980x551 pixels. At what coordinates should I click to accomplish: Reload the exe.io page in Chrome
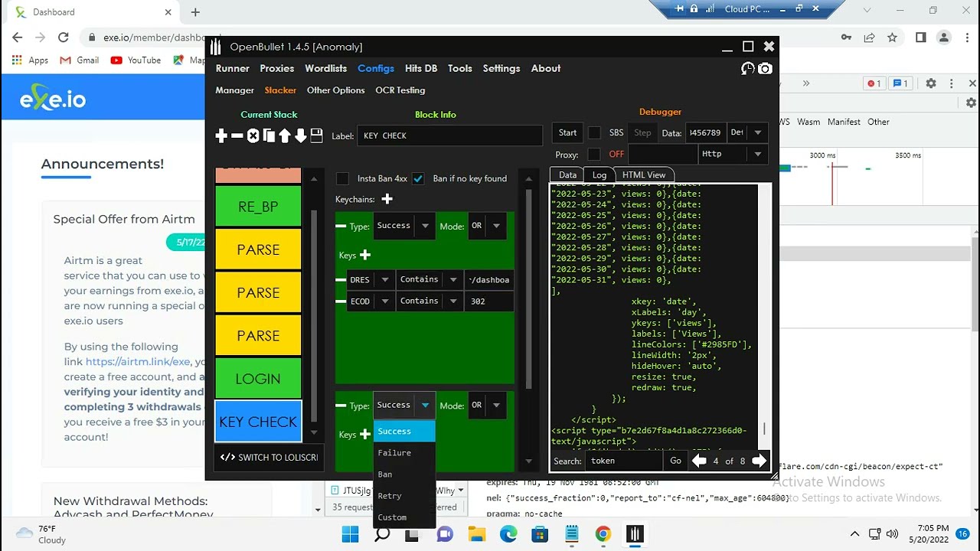point(64,37)
